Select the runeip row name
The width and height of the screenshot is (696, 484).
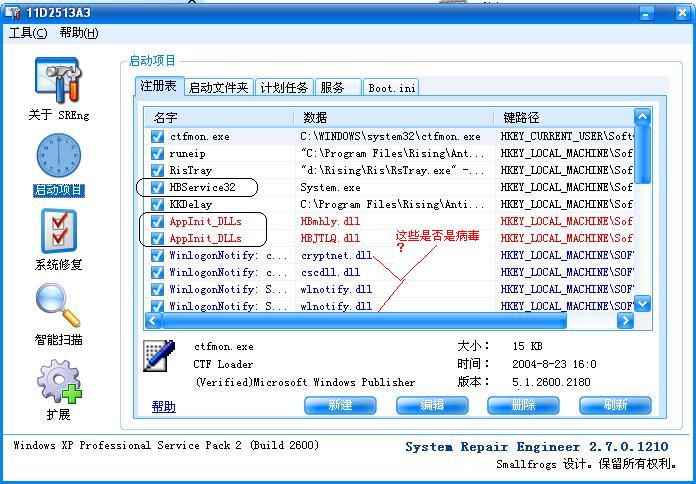coord(187,154)
